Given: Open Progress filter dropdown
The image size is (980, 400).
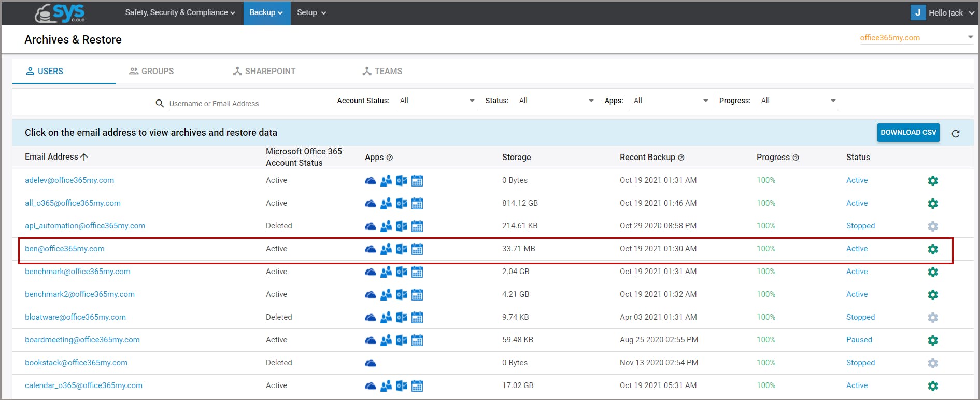Looking at the screenshot, I should [798, 101].
